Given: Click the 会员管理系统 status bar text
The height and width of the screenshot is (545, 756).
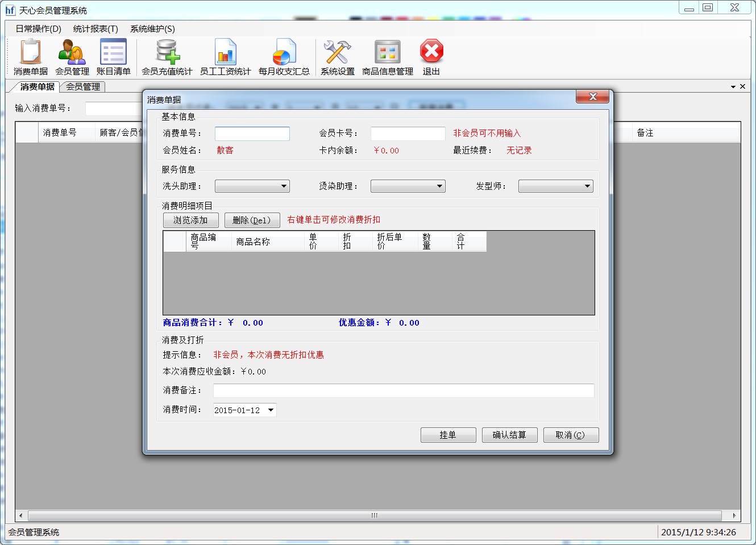Looking at the screenshot, I should coord(34,532).
